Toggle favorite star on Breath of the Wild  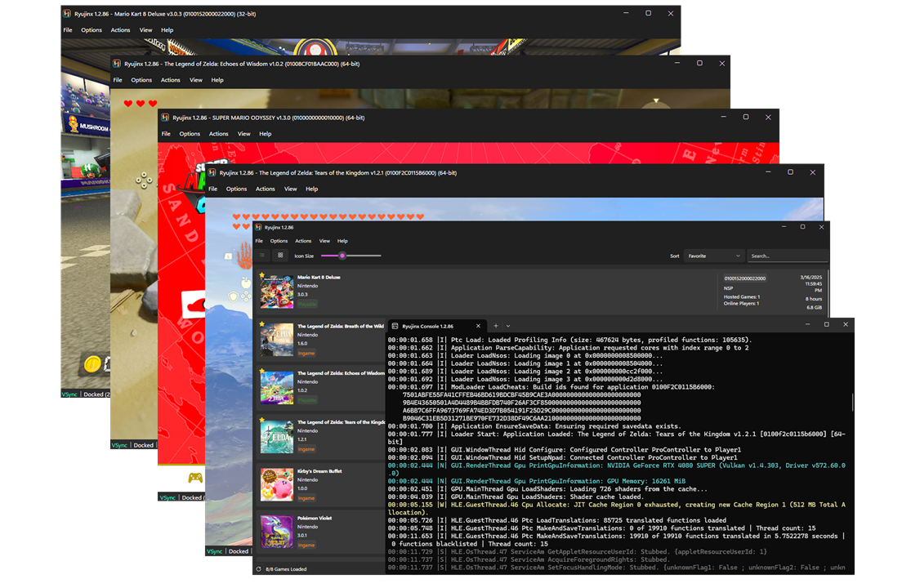pyautogui.click(x=262, y=325)
